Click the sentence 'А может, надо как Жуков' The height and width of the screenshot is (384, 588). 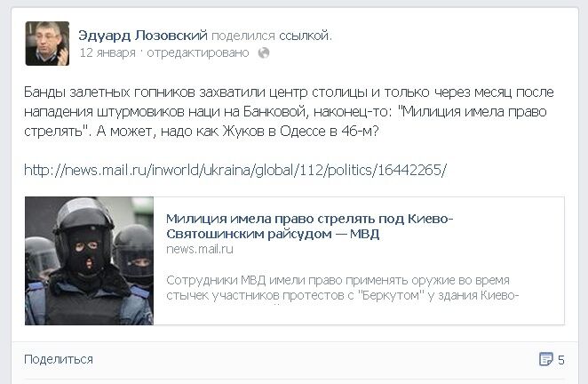click(x=238, y=131)
